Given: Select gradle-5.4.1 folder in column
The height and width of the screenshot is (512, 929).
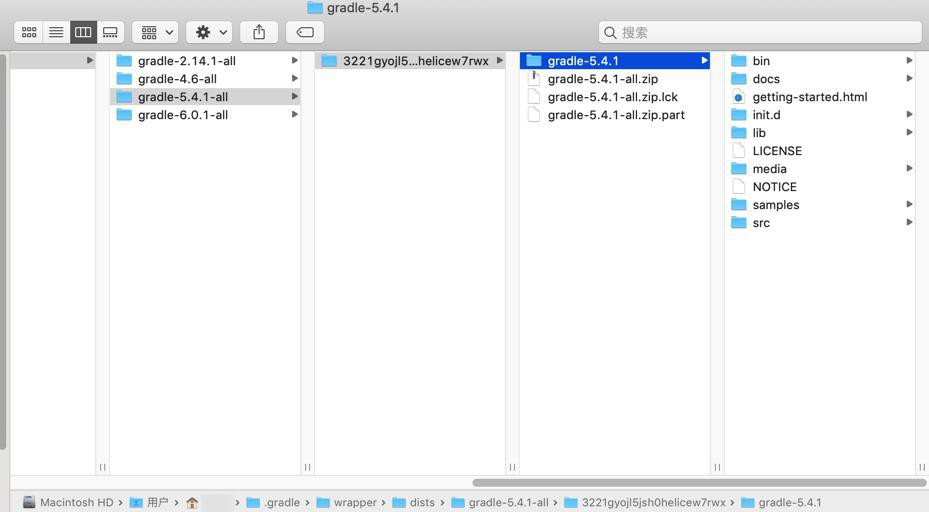Looking at the screenshot, I should tap(614, 60).
